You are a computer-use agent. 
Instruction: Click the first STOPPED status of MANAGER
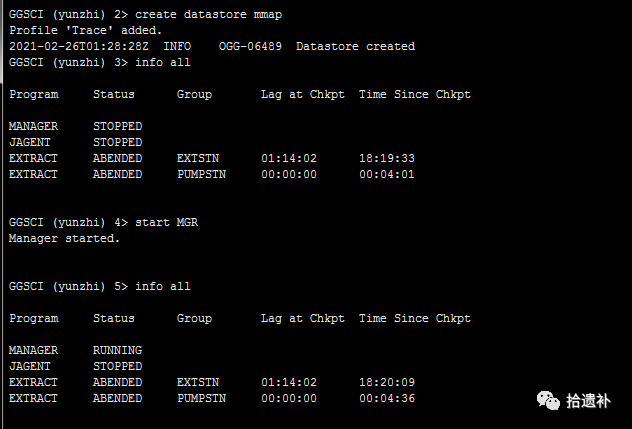pyautogui.click(x=117, y=126)
